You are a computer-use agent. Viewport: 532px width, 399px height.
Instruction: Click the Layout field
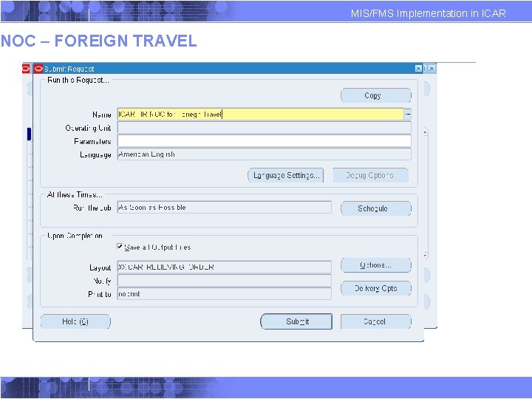click(x=225, y=267)
